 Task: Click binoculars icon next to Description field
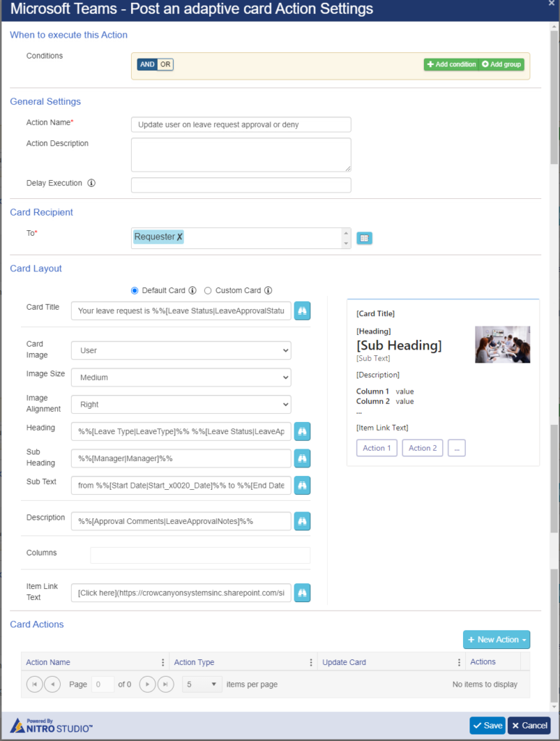point(302,521)
